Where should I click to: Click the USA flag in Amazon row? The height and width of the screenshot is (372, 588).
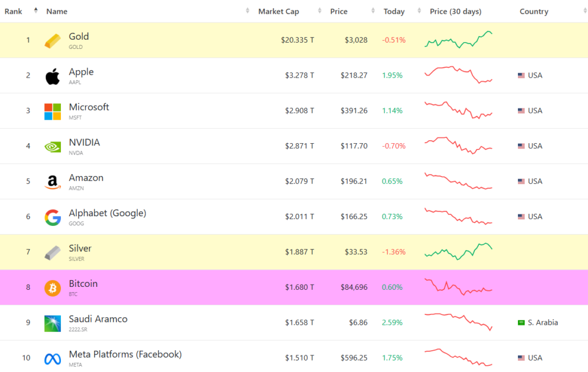coord(521,181)
